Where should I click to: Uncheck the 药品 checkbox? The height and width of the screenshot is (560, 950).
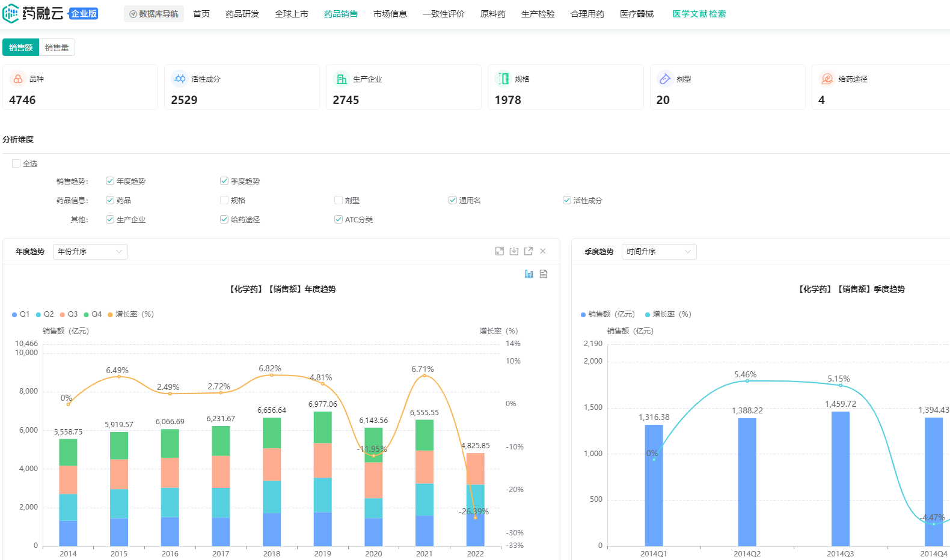point(110,200)
